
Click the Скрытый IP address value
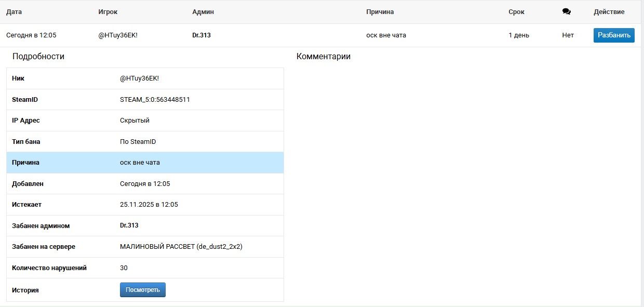135,121
